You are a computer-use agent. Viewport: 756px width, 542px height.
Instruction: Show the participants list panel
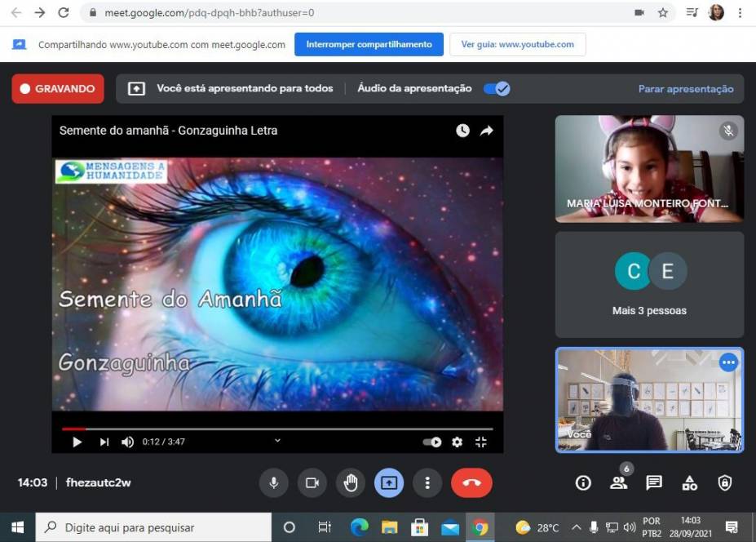click(618, 482)
